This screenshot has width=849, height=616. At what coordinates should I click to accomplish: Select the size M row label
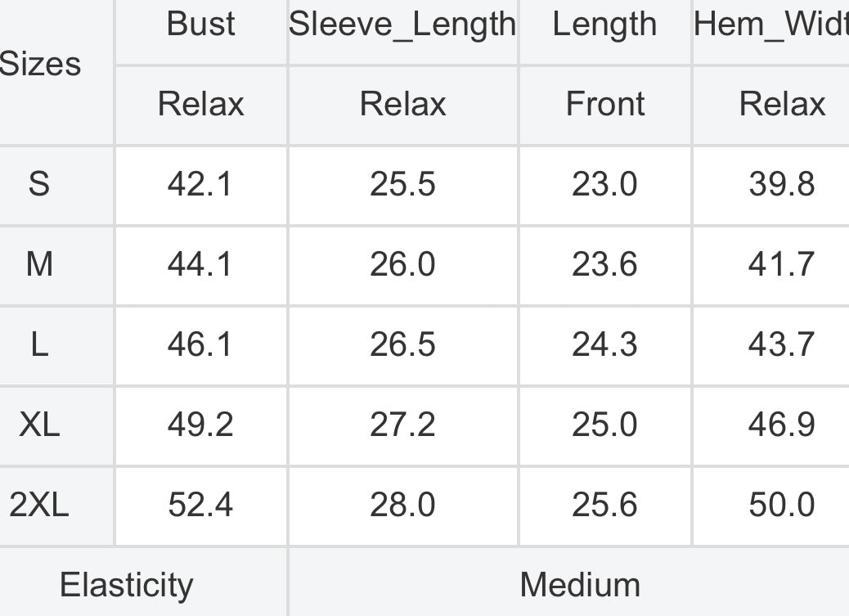39,264
